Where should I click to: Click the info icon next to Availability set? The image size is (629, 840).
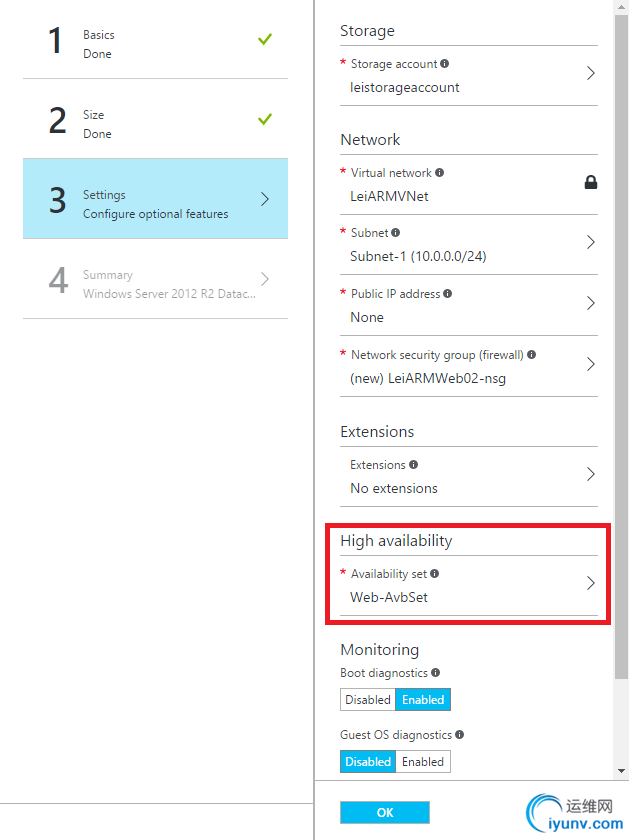click(435, 574)
